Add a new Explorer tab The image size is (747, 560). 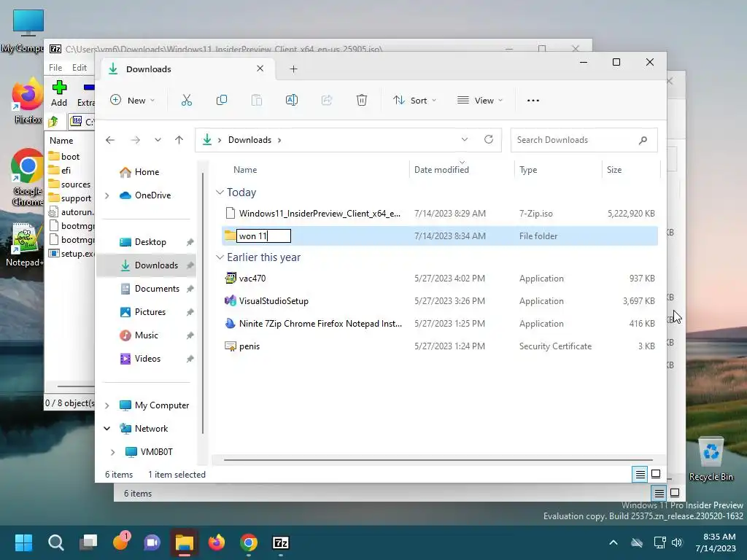point(293,69)
